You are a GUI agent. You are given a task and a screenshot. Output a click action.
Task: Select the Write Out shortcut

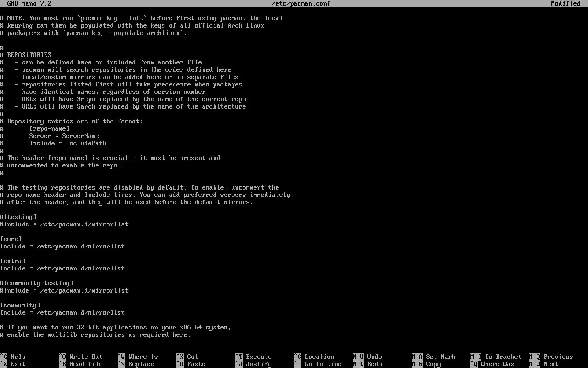tap(80, 356)
